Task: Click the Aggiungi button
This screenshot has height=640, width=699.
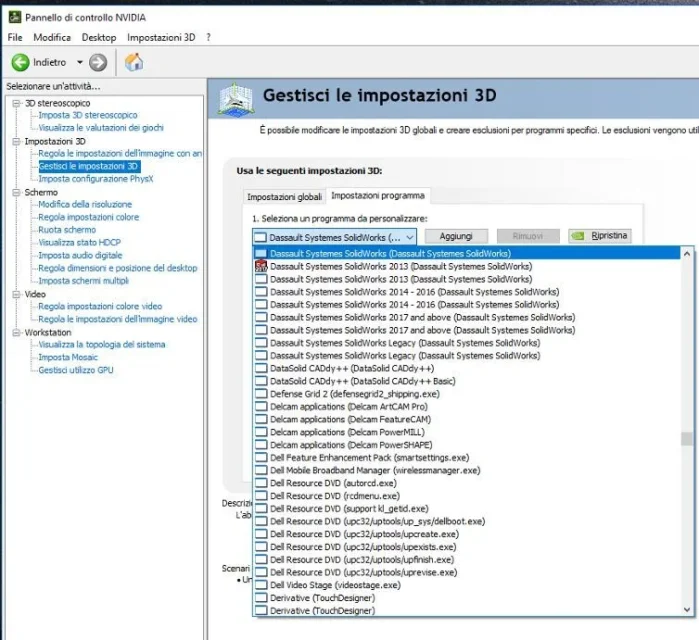Action: (456, 236)
